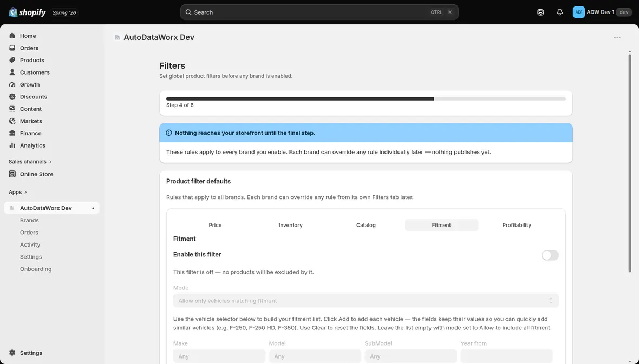Click the CTRL K shortcut hint
The width and height of the screenshot is (639, 364).
pyautogui.click(x=441, y=12)
